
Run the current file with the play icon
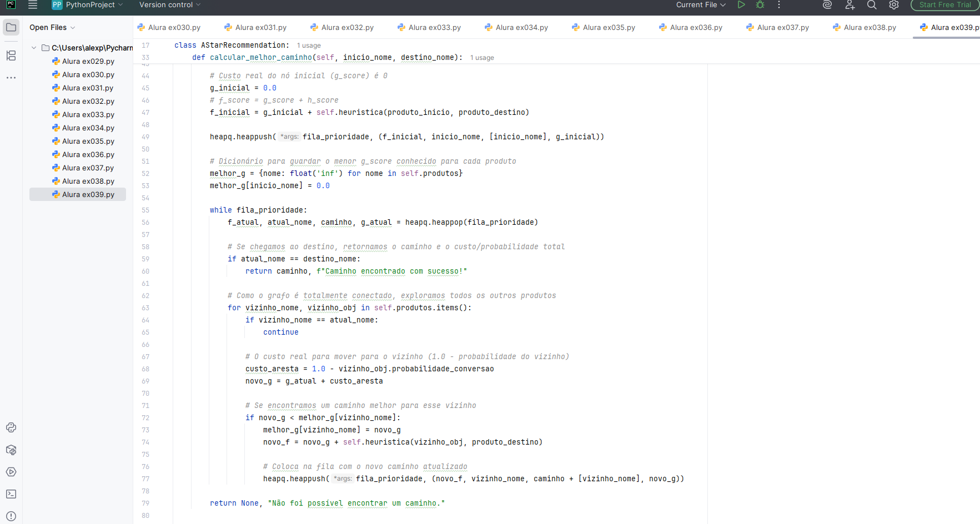(x=741, y=5)
